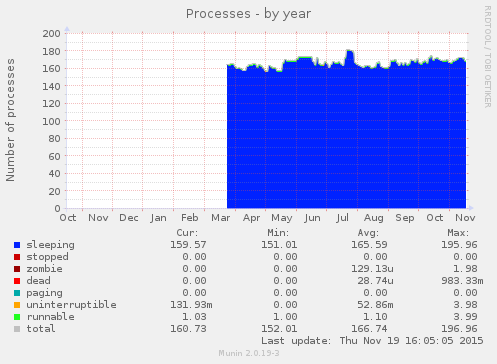Click sleeping current value 159.57
Screen dimensions: 497x364
(x=188, y=245)
